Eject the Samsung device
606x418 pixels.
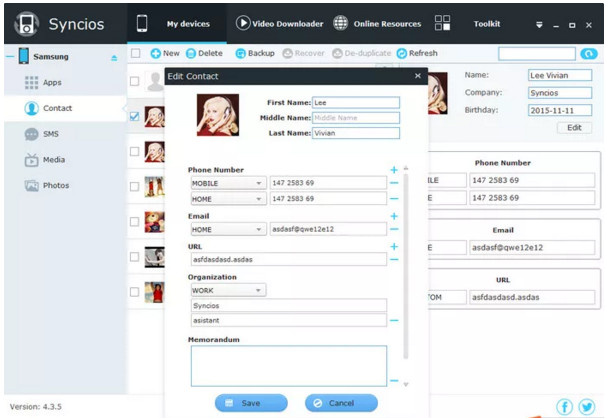click(114, 58)
